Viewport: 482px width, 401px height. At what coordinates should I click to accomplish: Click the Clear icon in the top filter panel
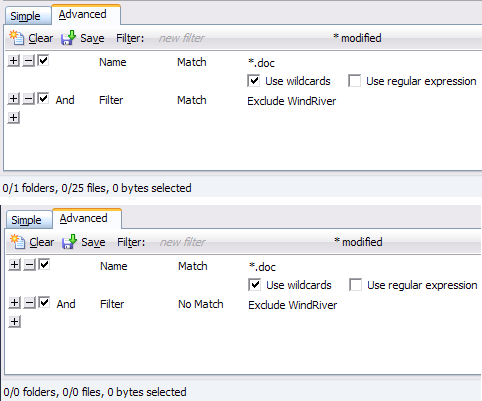(x=16, y=38)
